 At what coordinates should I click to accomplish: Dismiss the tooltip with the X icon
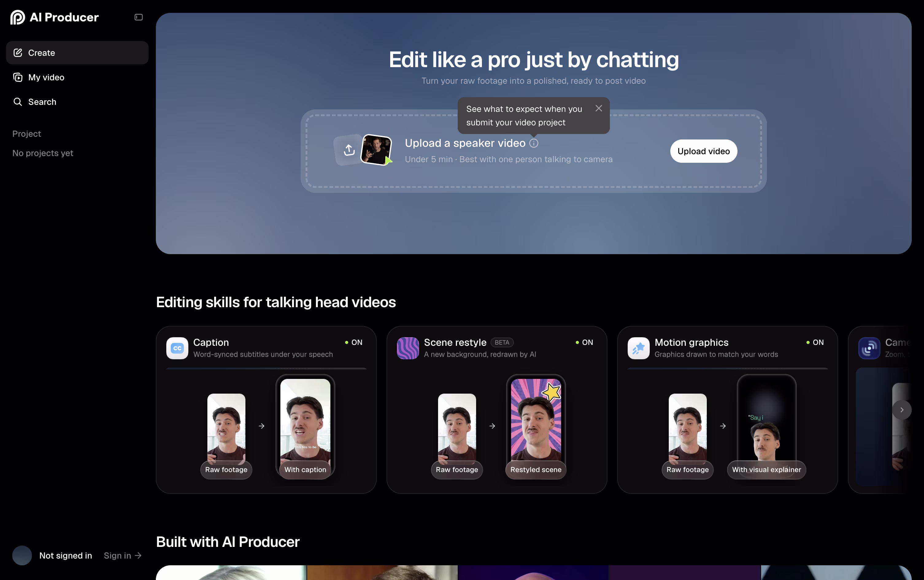(599, 109)
